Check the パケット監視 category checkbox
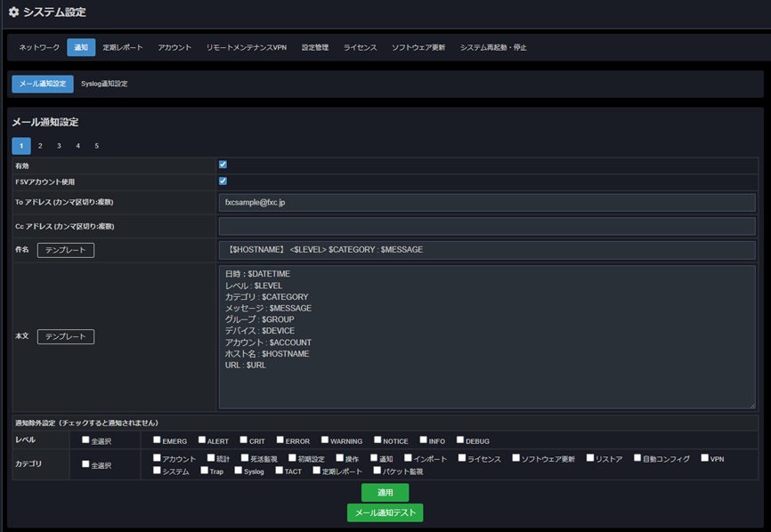Viewport: 771px width, 532px height. [377, 471]
